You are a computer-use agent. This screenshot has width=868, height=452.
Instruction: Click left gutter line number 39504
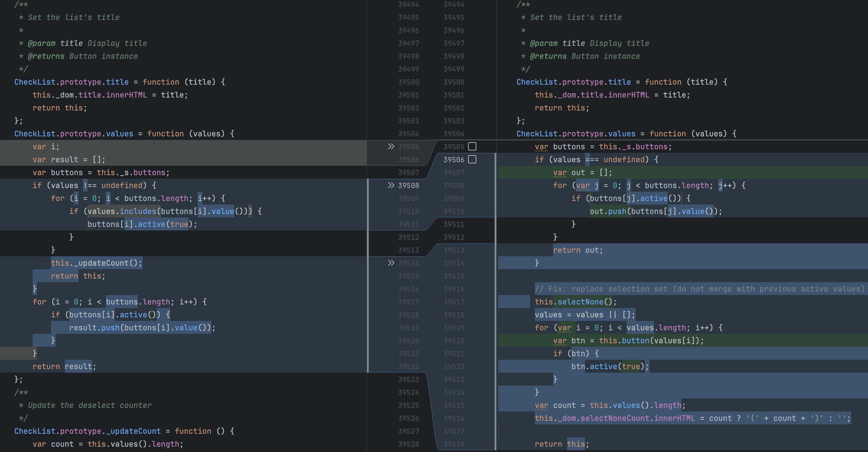408,134
